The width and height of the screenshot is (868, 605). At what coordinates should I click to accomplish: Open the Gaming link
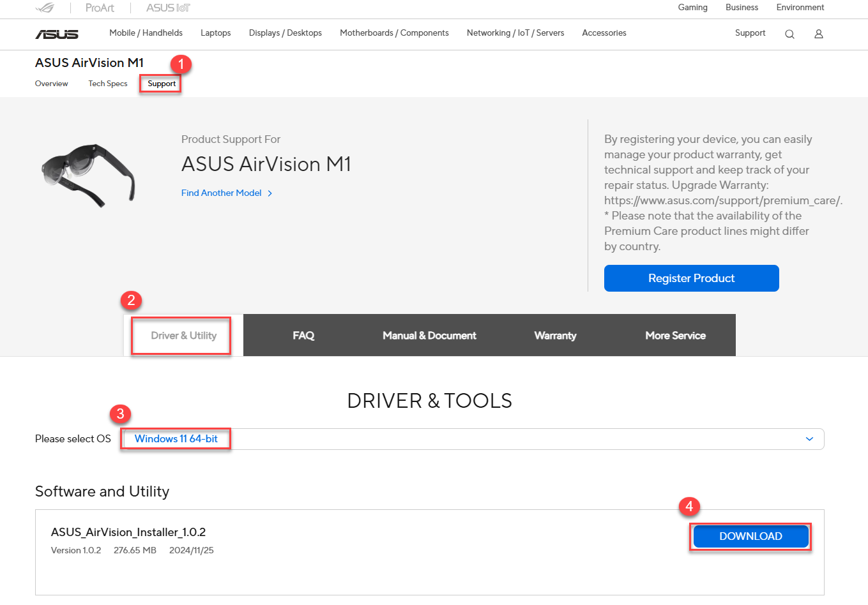692,8
